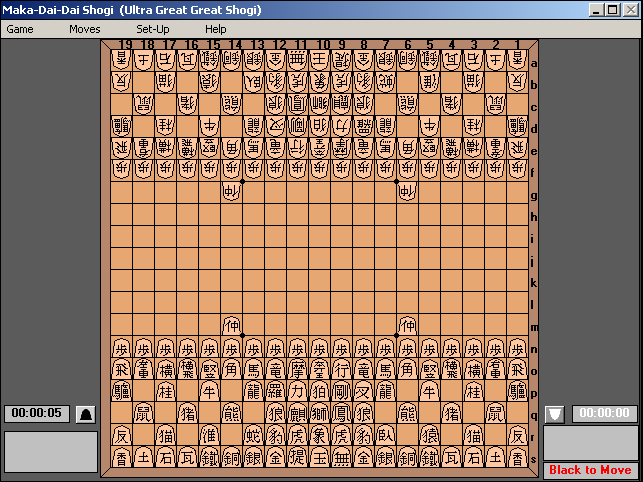The image size is (643, 482).
Task: Click the right clock showing 00:00:00
Action: click(x=604, y=413)
